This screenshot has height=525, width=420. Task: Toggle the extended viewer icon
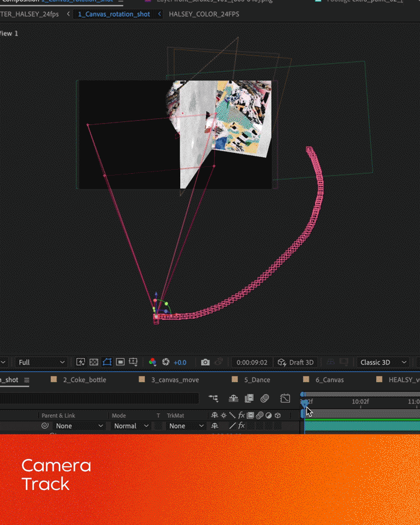tap(344, 362)
